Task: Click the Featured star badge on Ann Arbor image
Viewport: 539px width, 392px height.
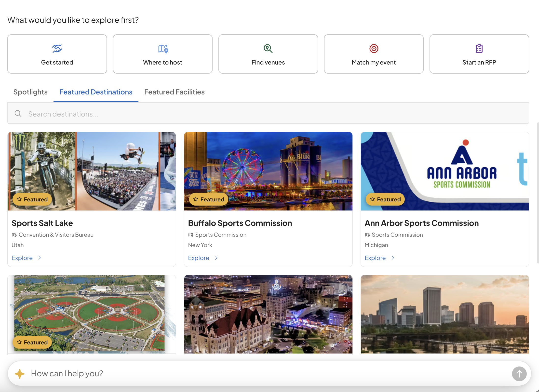Action: click(385, 199)
